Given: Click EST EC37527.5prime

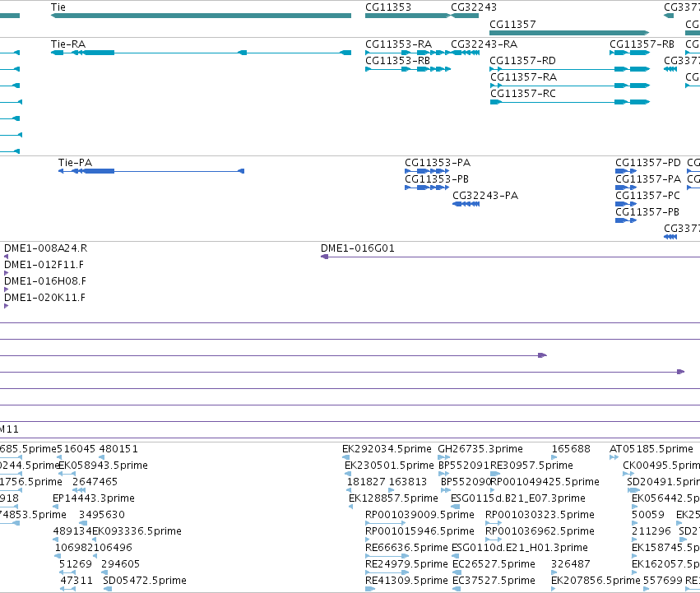Looking at the screenshot, I should (x=494, y=581).
